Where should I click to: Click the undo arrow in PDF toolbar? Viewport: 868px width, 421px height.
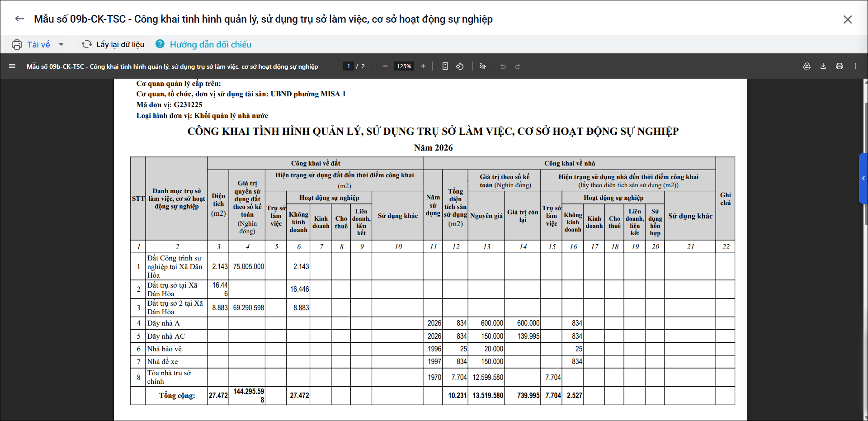click(x=503, y=66)
